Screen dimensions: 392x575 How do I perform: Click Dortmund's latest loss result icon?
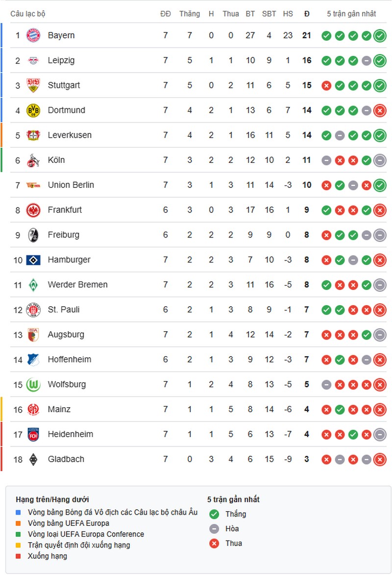click(x=380, y=110)
